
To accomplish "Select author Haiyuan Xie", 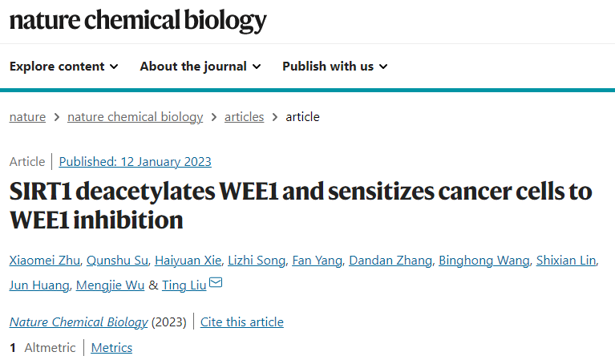I will coord(188,261).
